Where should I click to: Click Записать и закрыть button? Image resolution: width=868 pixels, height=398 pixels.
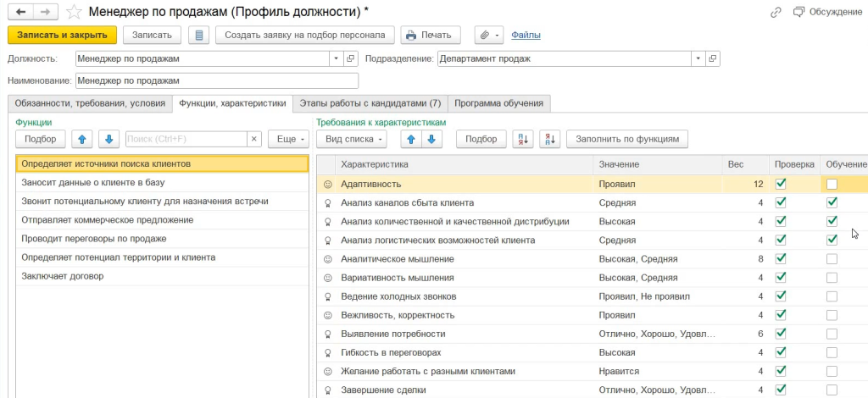tap(62, 35)
